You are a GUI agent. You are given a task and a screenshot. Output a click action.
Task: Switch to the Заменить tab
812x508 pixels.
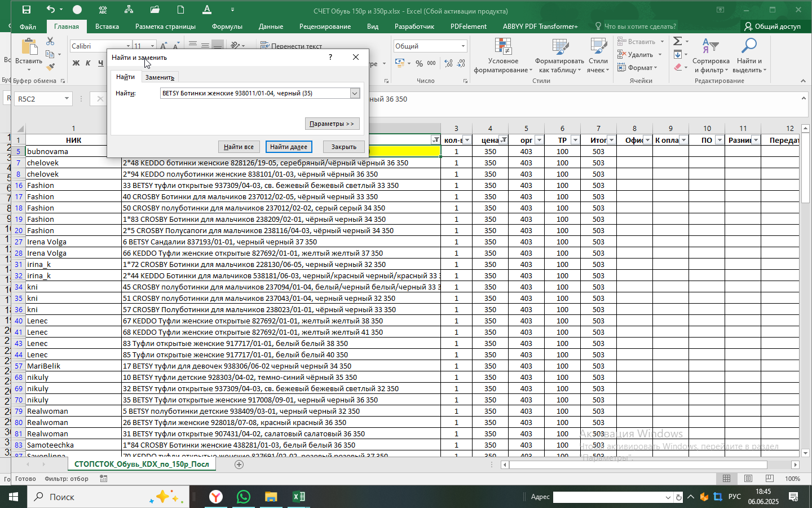[160, 77]
